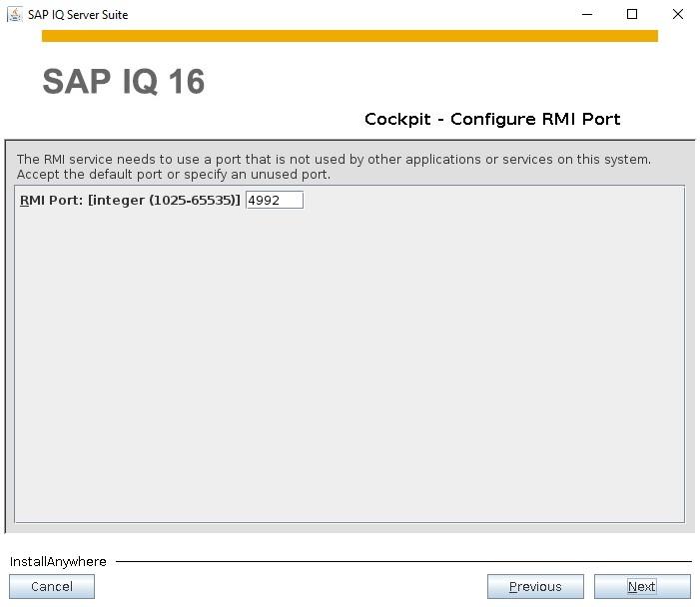700x607 pixels.
Task: Click the 'The RMI service needs to use' sentence
Action: (334, 160)
